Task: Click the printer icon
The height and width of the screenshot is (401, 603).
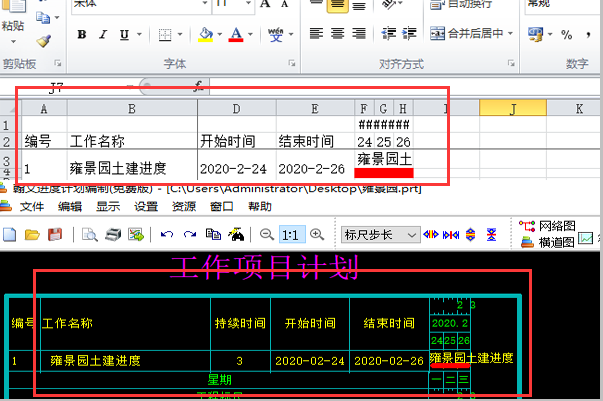Action: click(113, 234)
